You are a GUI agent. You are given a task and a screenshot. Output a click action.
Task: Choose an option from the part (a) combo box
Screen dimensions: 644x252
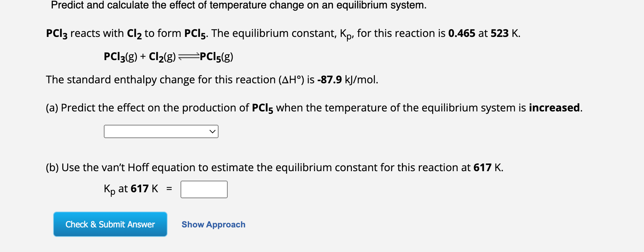pos(160,131)
